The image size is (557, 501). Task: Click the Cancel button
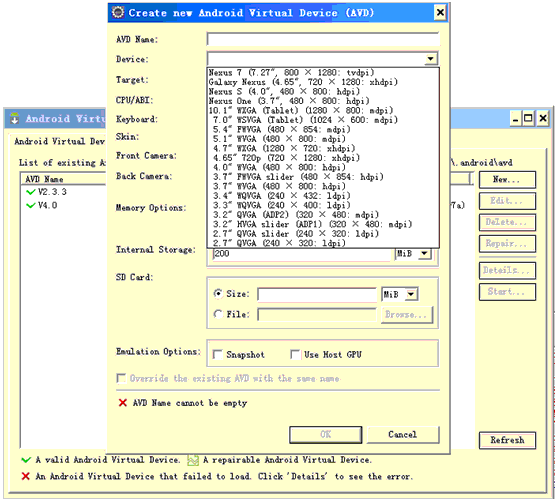tap(403, 435)
